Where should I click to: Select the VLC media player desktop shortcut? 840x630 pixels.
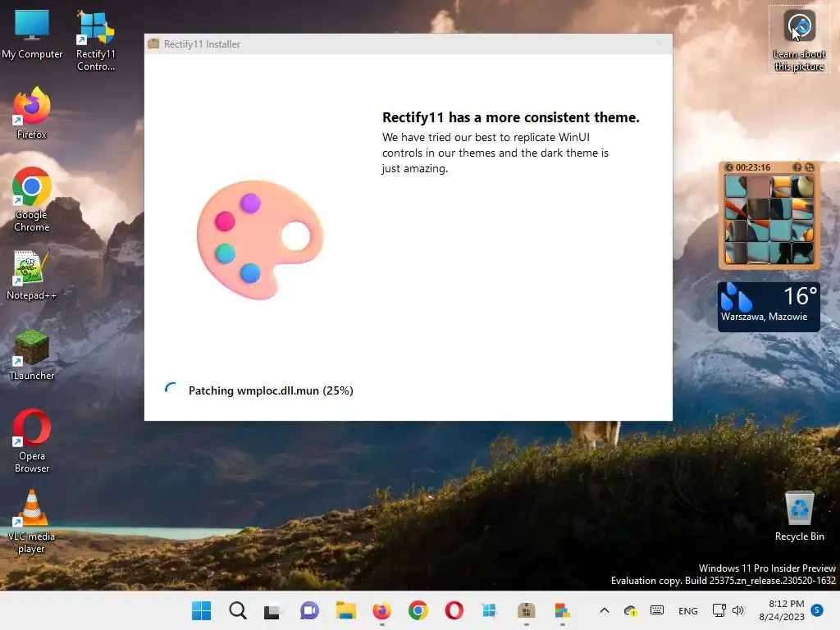click(32, 522)
